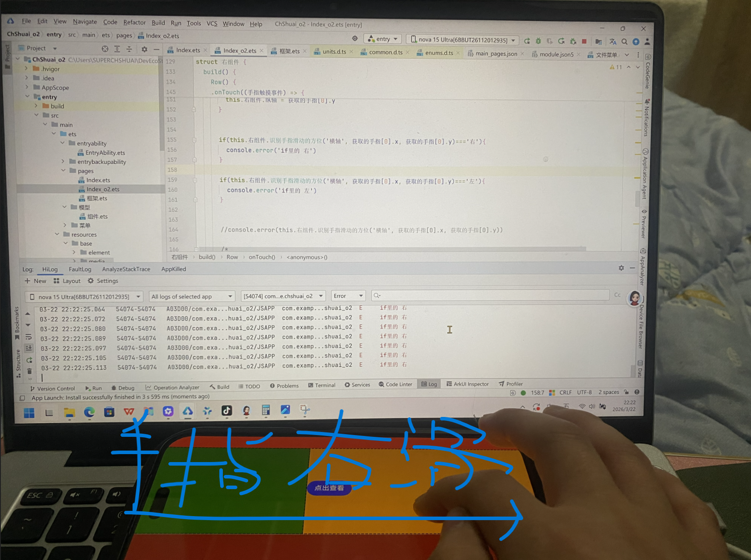
Task: Click the log search input field
Action: (x=492, y=296)
